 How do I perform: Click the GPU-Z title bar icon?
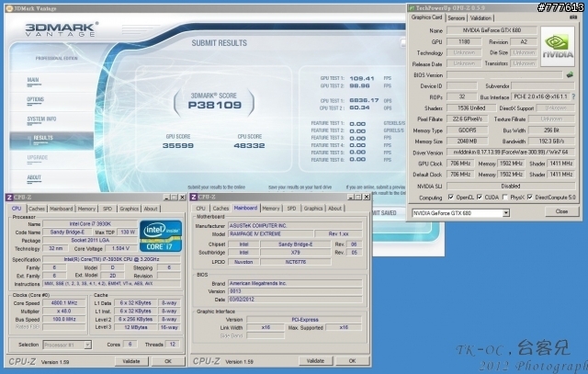412,8
